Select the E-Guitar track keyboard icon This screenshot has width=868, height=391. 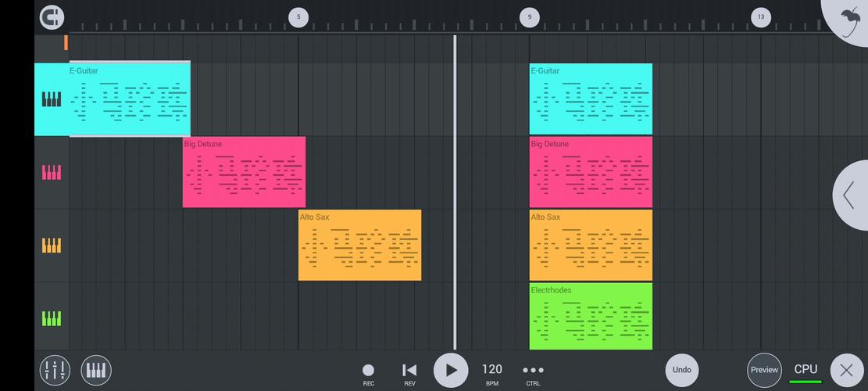(52, 99)
